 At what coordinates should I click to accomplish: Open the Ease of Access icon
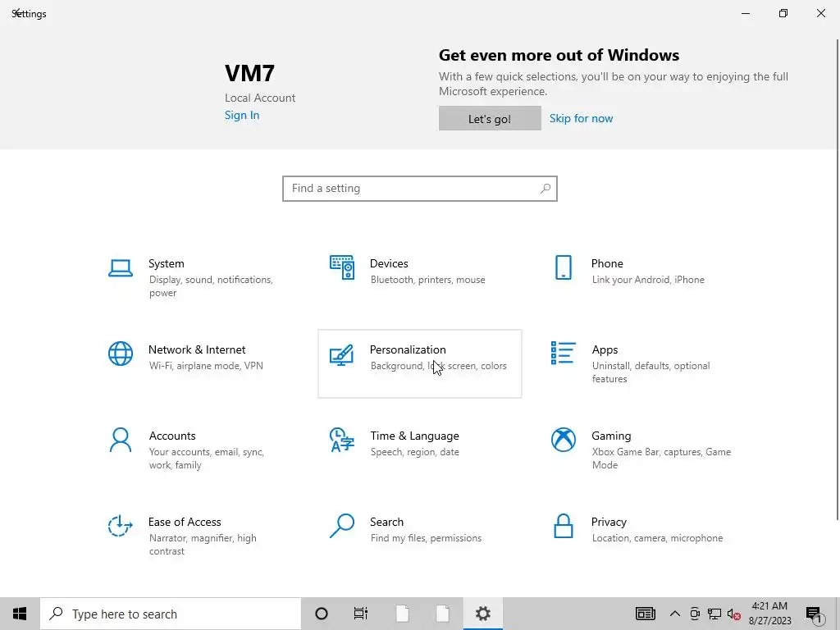click(x=120, y=526)
